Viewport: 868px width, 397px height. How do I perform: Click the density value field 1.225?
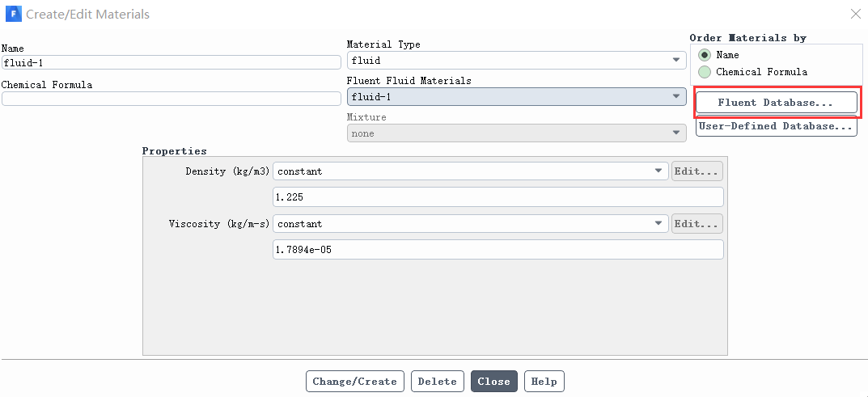[498, 196]
